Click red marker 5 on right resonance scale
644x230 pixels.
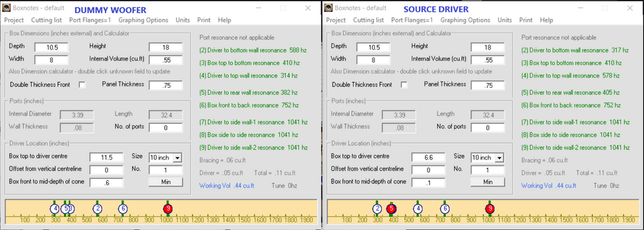[x=391, y=209]
